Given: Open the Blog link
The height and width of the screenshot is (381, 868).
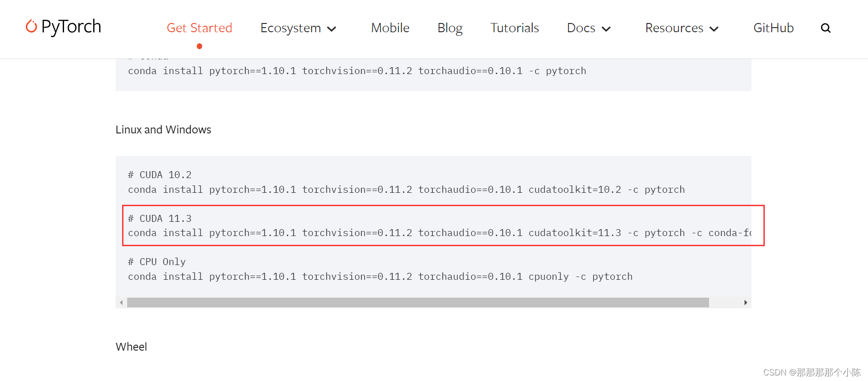Looking at the screenshot, I should (450, 28).
